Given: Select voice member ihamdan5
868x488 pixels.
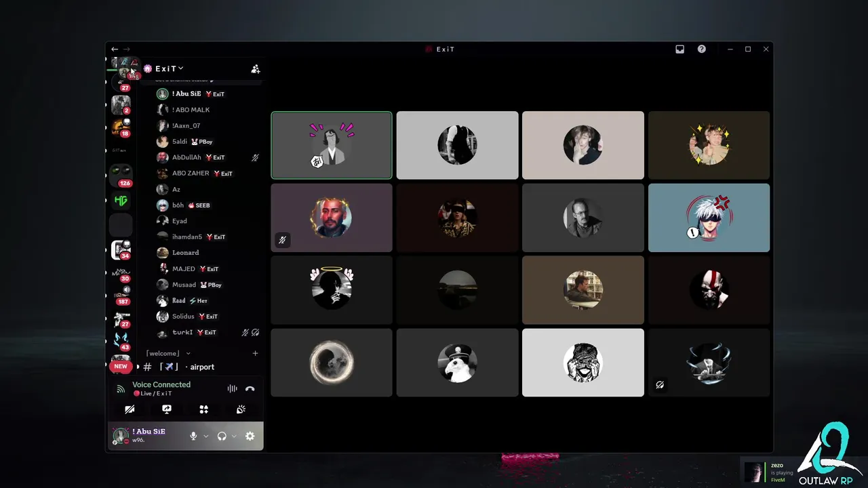Looking at the screenshot, I should 208,237.
